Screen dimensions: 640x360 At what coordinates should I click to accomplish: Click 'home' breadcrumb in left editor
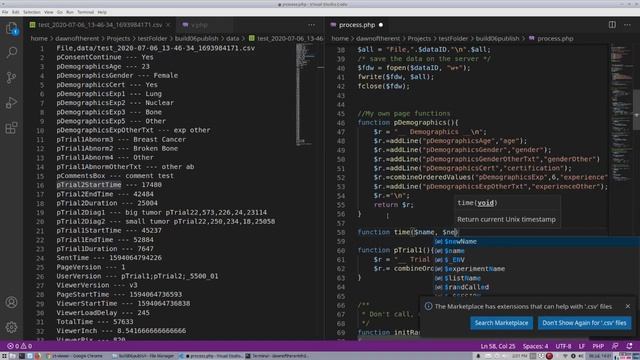[39, 38]
